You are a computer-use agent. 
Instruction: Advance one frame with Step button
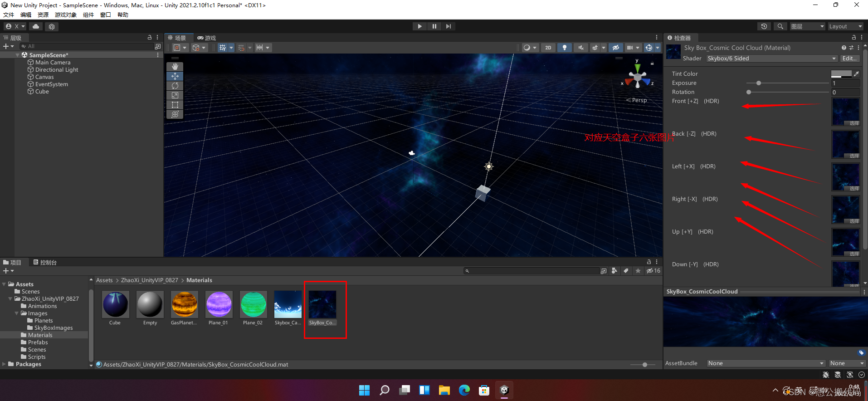coord(449,26)
